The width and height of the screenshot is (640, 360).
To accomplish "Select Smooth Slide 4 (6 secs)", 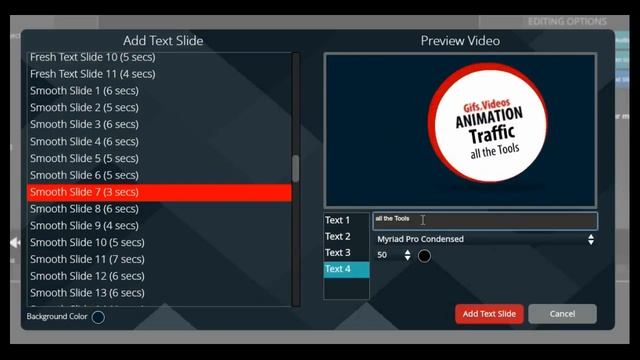I will (x=159, y=141).
